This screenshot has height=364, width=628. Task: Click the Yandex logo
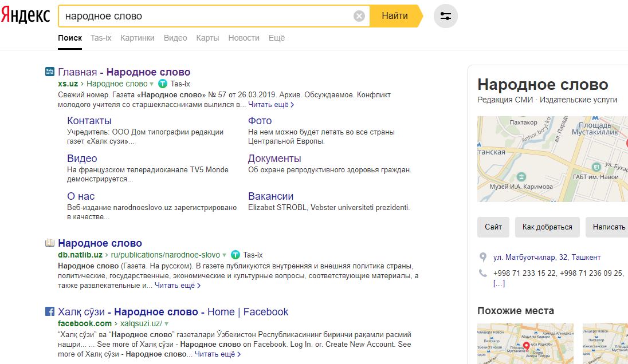[25, 15]
